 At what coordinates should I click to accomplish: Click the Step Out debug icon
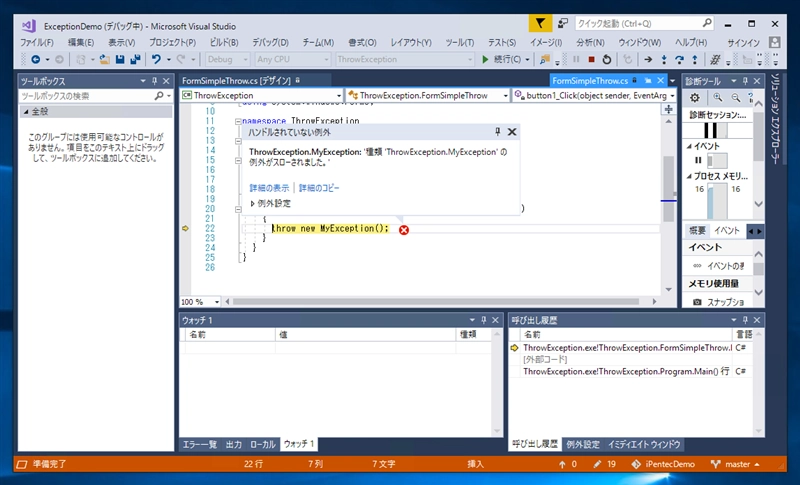click(694, 60)
